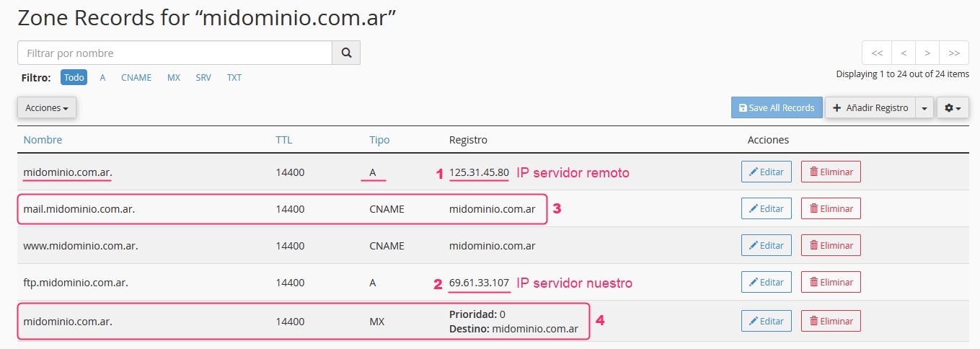Show only TXT records
980x349 pixels.
(234, 77)
